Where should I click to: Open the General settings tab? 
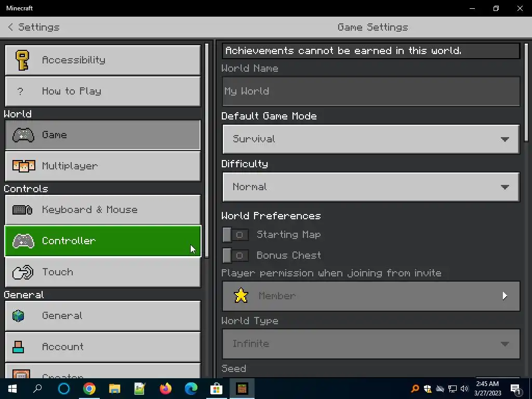103,316
